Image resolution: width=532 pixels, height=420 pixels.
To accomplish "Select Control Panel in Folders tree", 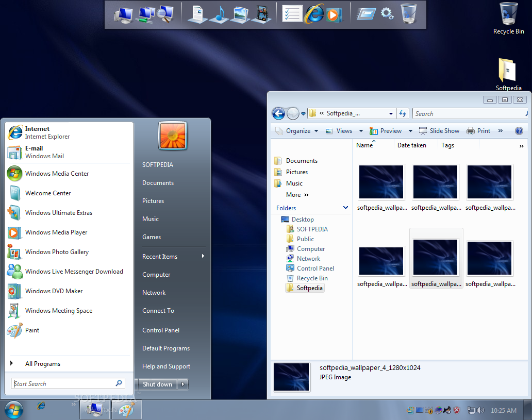I will 310,268.
